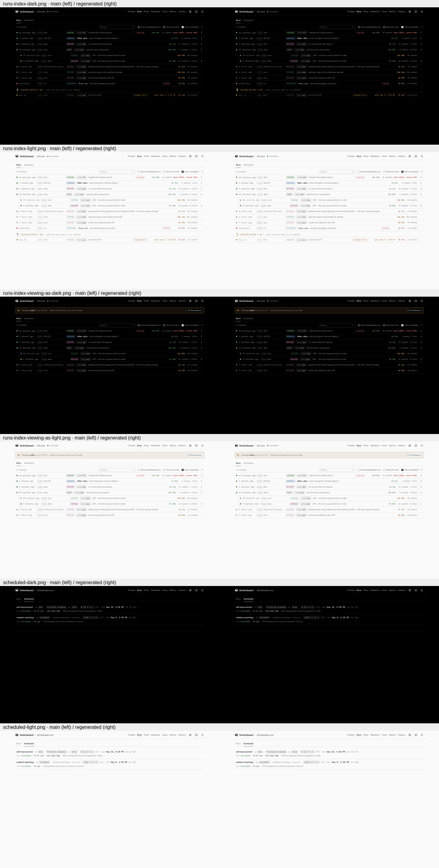This screenshot has height=868, width=439.
Task: Click Exit view-as button in viewing-as-dark main
Action: [195, 310]
